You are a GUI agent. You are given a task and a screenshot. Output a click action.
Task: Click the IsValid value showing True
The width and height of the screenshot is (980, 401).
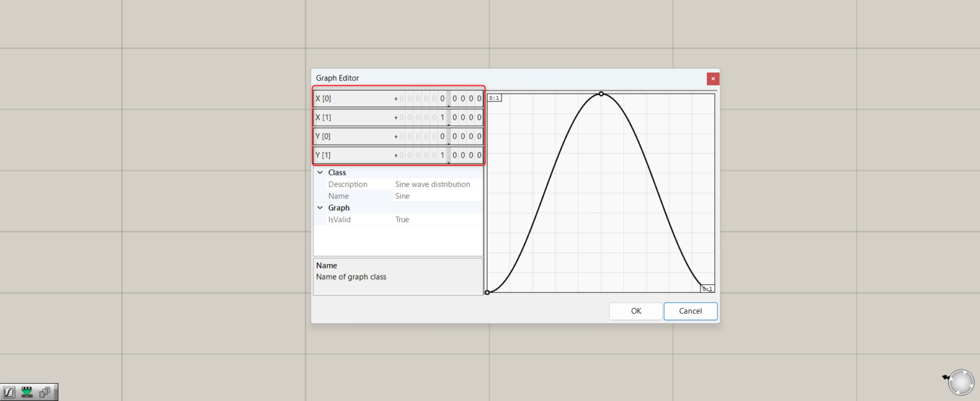coord(402,219)
